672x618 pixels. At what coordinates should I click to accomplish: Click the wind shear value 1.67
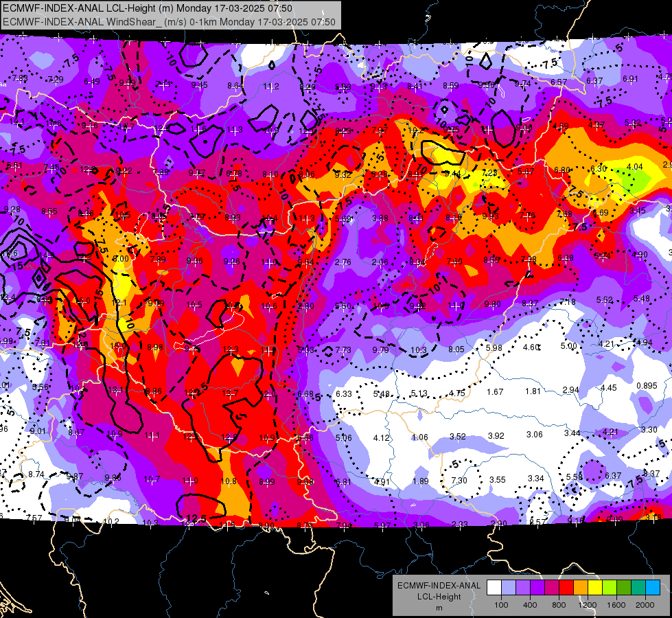(495, 391)
